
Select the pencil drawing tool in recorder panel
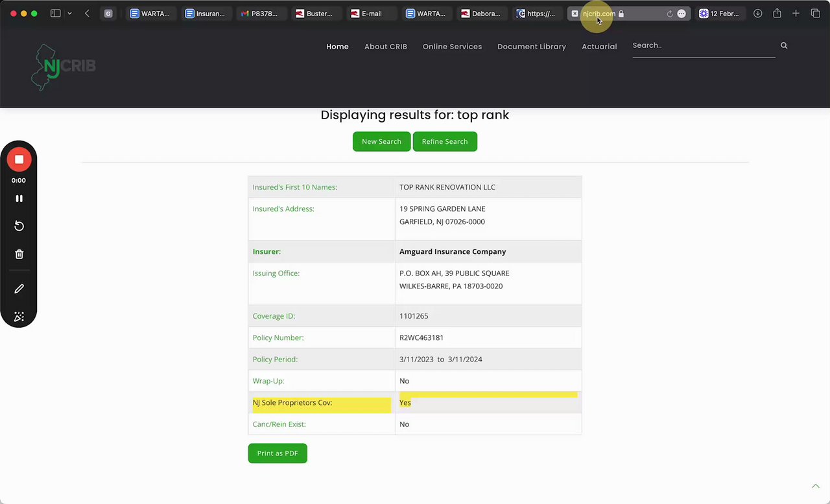pyautogui.click(x=19, y=289)
